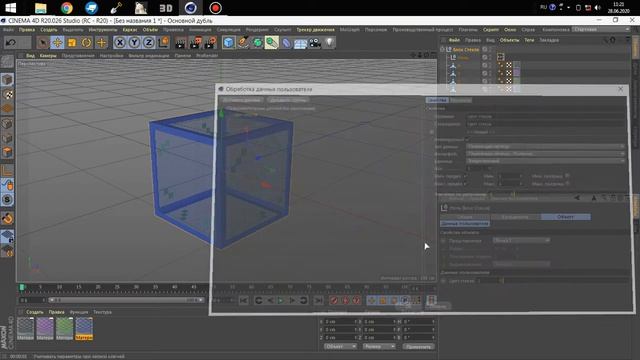Select the highlighted blue material thumbnail
This screenshot has width=640, height=360.
click(x=84, y=329)
